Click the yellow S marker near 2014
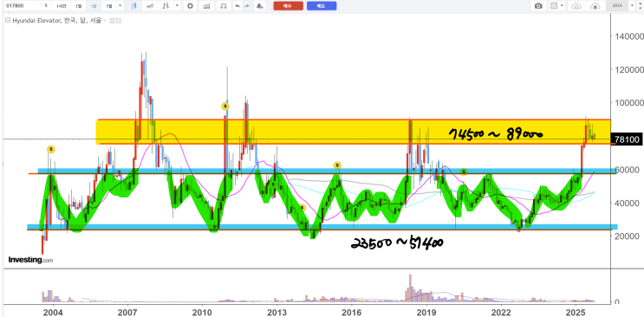The image size is (644, 317). click(x=302, y=208)
